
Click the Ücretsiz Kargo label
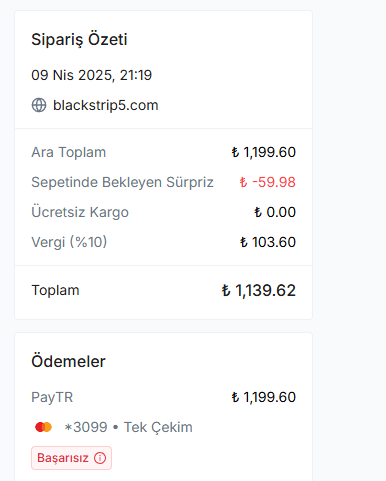[80, 212]
